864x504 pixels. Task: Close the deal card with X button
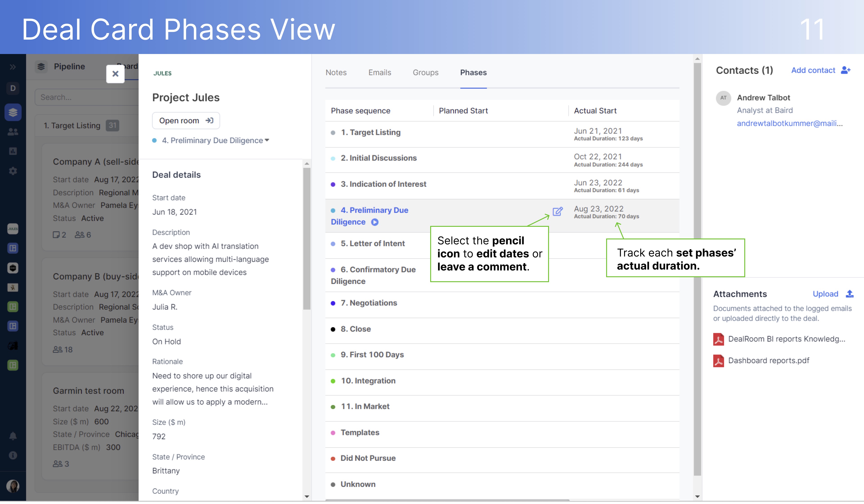coord(116,74)
